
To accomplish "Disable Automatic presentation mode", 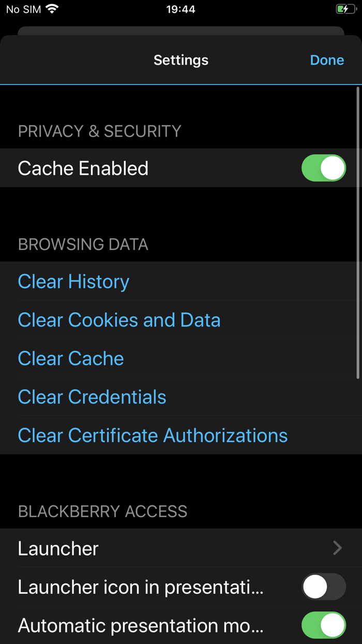I will (324, 625).
